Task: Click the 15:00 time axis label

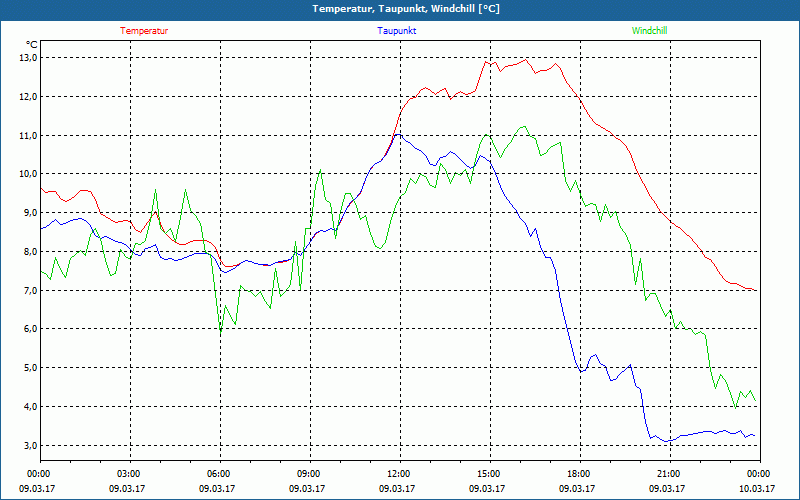Action: (490, 474)
